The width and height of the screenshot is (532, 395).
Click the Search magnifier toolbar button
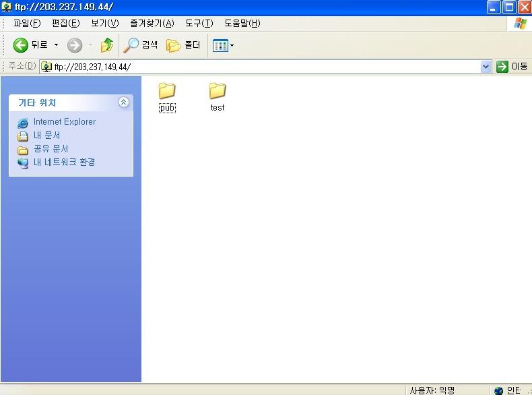click(x=140, y=45)
